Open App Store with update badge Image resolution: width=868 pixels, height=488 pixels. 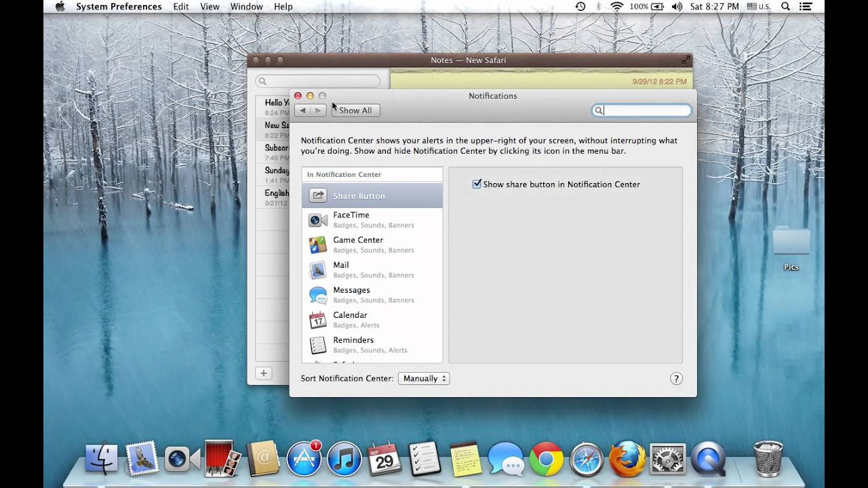tap(303, 459)
